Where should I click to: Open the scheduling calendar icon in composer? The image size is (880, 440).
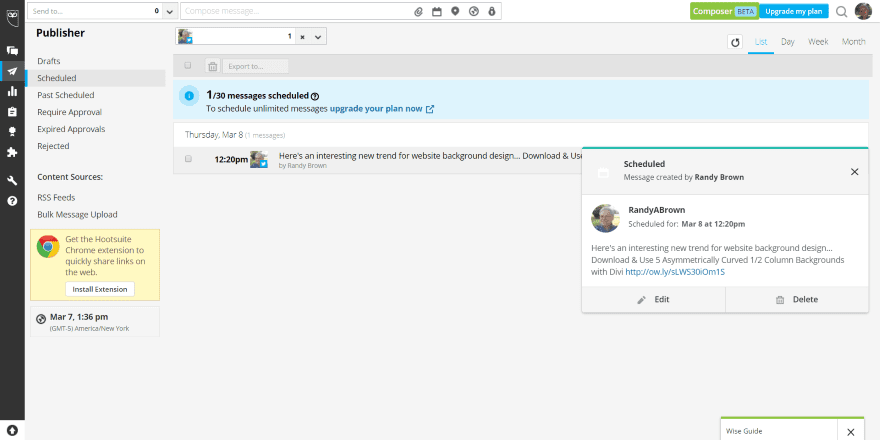[x=436, y=11]
